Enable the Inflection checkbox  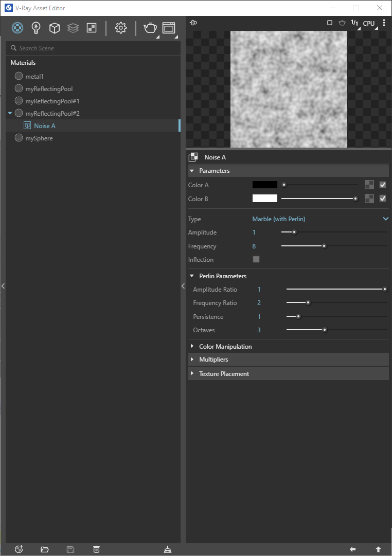[x=256, y=259]
